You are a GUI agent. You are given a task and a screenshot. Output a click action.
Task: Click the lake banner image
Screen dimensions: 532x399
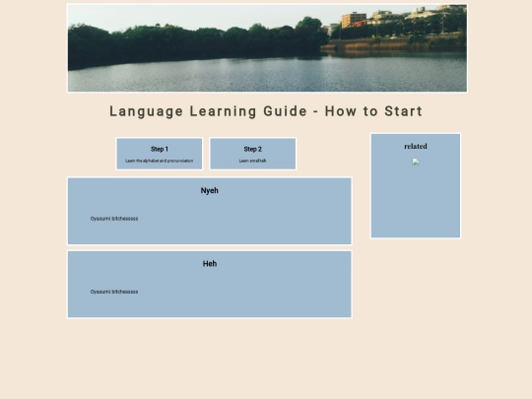[267, 48]
